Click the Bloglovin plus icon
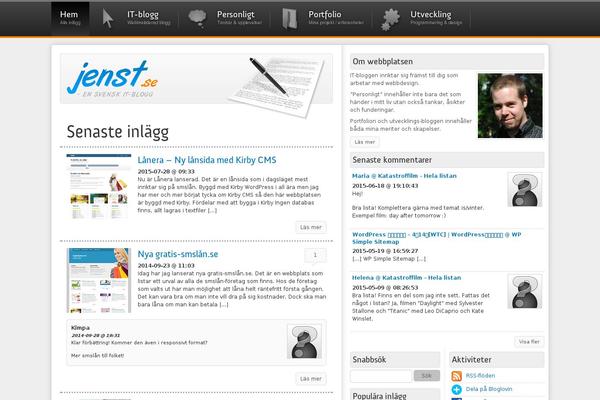Image resolution: width=600 pixels, height=400 pixels. [x=457, y=389]
